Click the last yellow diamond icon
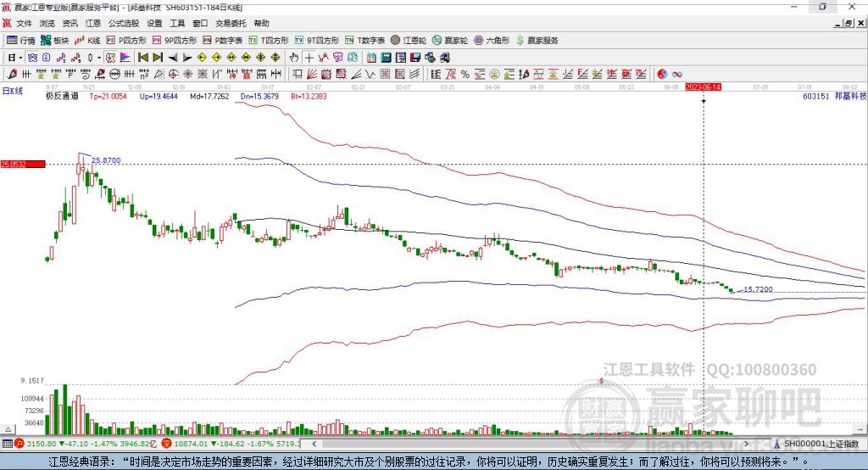This screenshot has height=470, width=868. click(x=275, y=58)
